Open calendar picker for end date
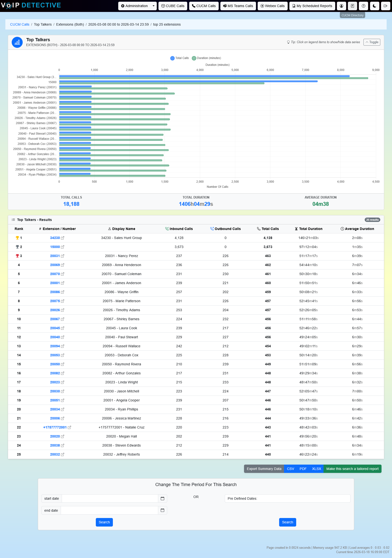The width and height of the screenshot is (392, 558). coord(162,510)
